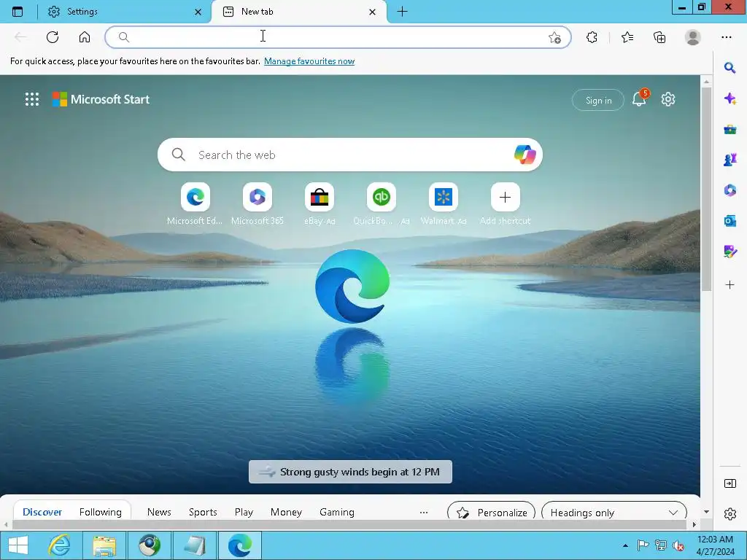Image resolution: width=747 pixels, height=560 pixels.
Task: Open the Collections icon
Action: [x=659, y=37]
